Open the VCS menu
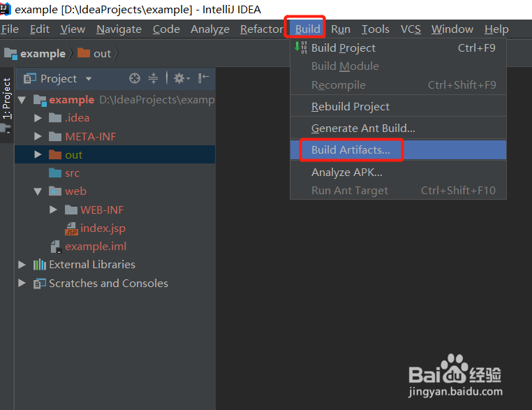 click(411, 29)
